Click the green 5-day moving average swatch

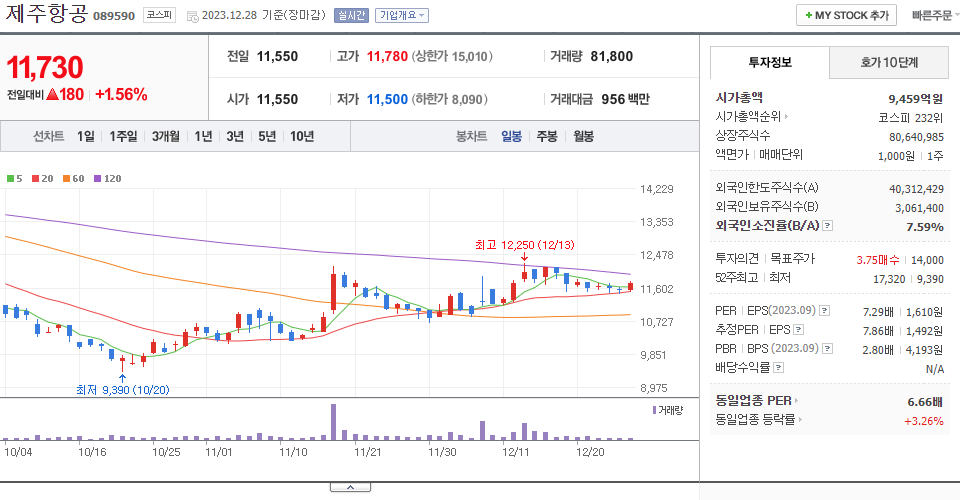click(x=10, y=179)
